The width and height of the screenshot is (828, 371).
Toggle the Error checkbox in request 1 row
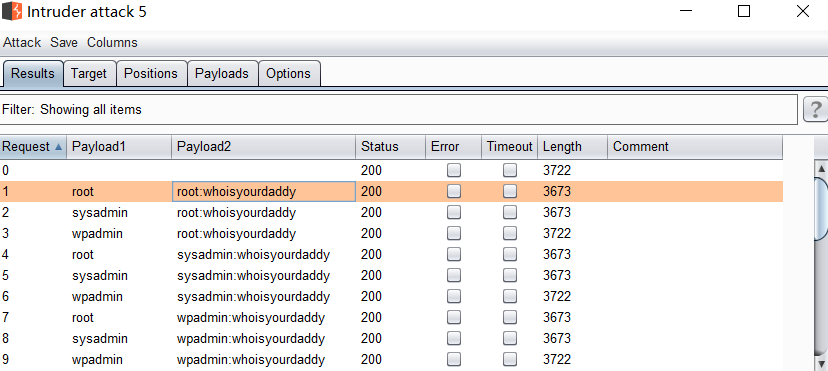tap(454, 191)
